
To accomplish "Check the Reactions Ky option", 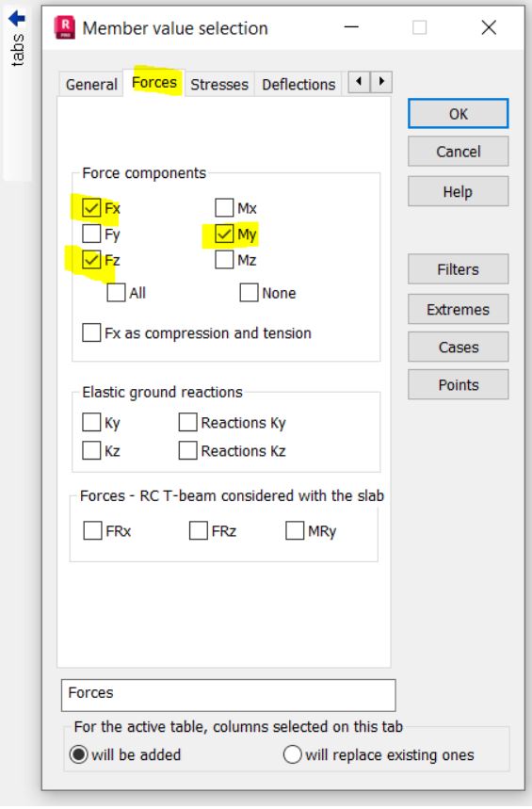I will 187,422.
